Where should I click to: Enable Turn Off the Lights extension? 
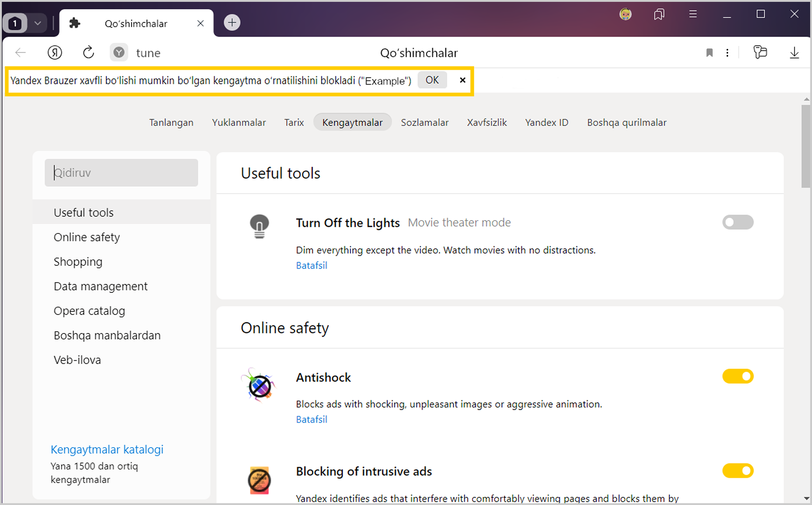click(x=738, y=222)
